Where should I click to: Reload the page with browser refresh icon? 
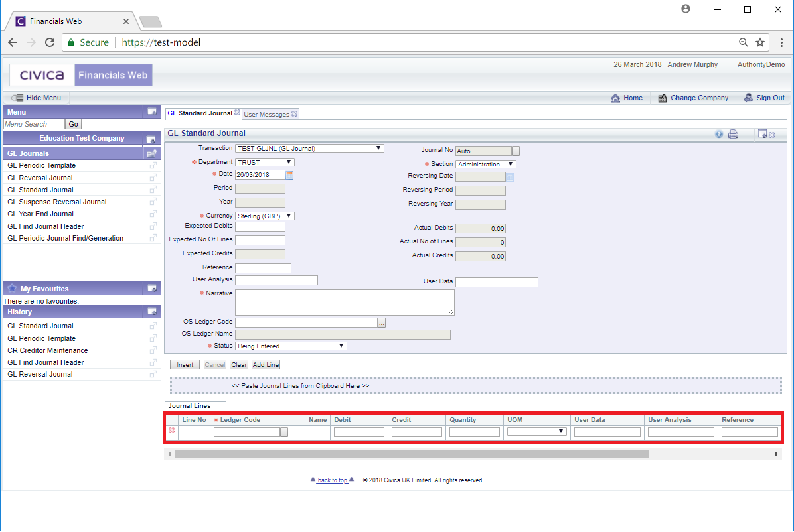(x=50, y=42)
